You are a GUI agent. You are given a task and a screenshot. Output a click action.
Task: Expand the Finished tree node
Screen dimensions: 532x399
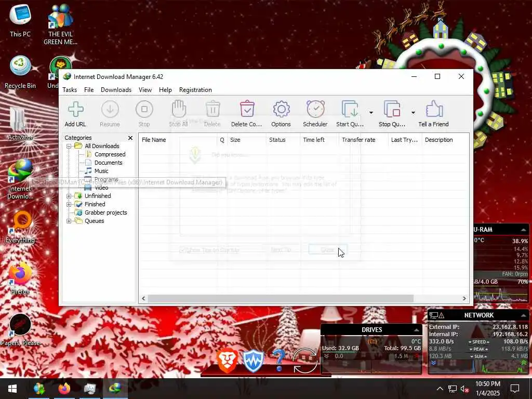point(69,204)
